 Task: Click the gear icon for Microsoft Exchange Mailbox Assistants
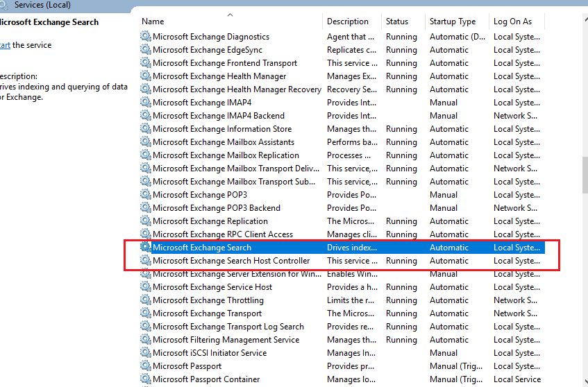[146, 141]
